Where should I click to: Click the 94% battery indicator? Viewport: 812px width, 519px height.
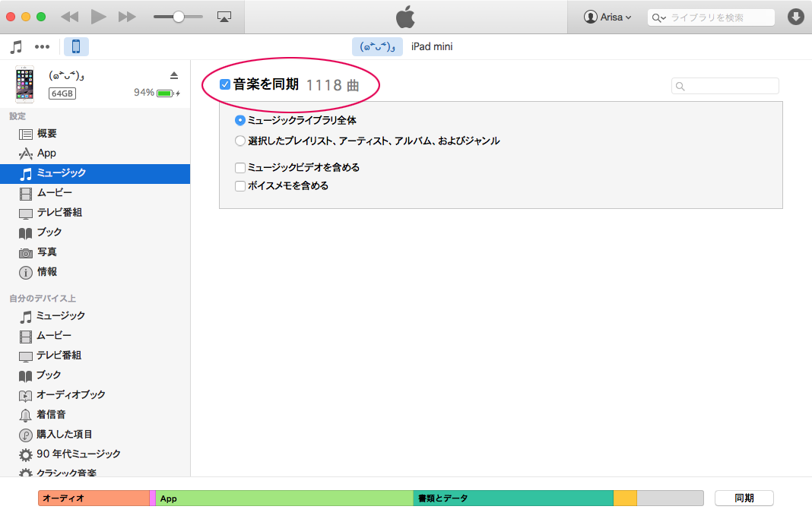[157, 93]
